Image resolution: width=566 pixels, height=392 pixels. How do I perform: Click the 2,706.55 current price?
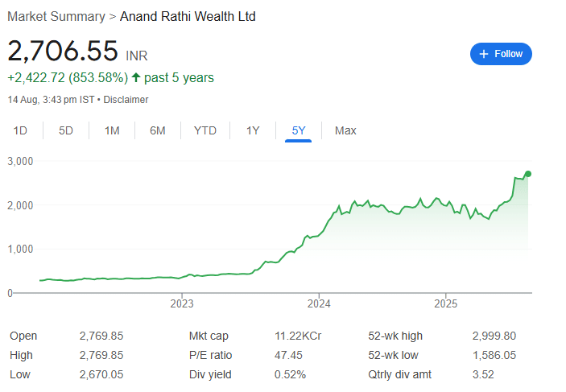[63, 51]
